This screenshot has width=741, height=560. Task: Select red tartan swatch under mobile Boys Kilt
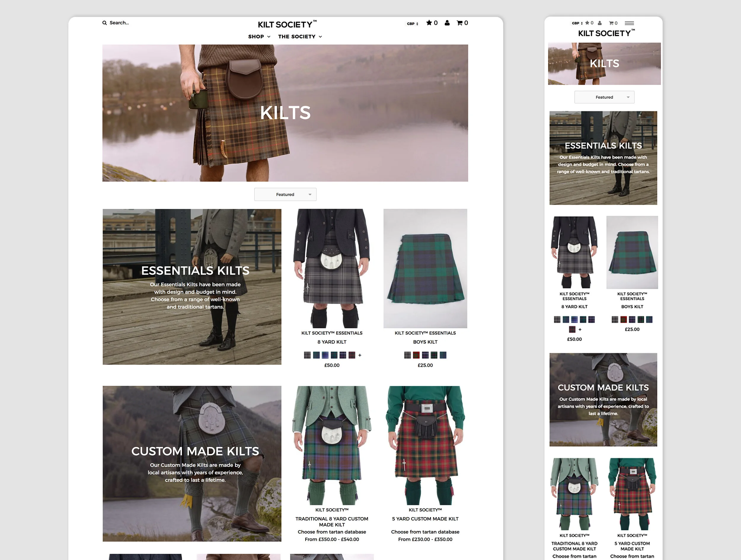623,319
